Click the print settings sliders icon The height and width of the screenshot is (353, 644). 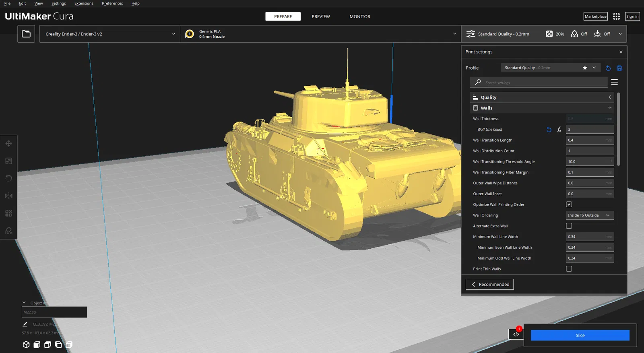click(x=471, y=34)
